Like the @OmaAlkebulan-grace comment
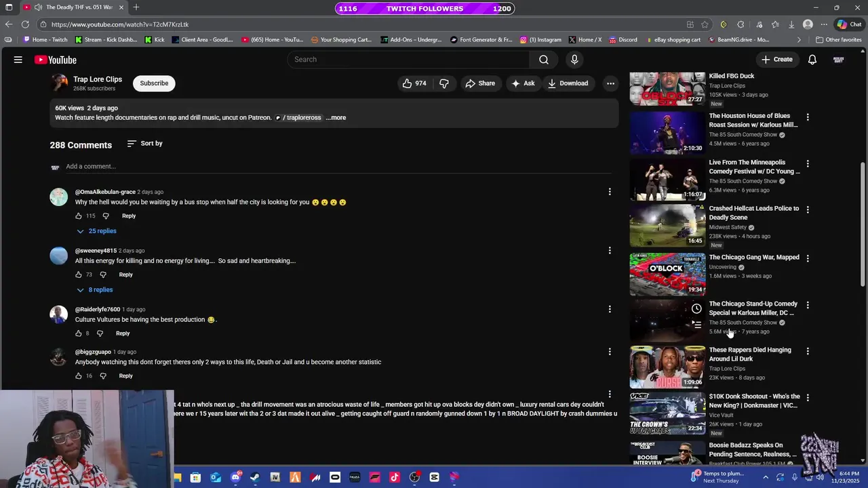Screen dimensions: 868x488 click(x=79, y=216)
